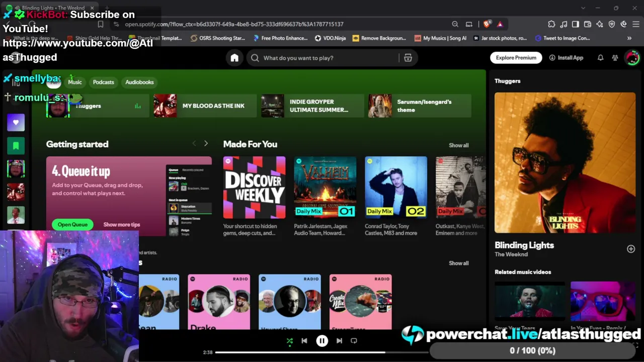
Task: Open the Thuggers playlist header in right panel
Action: click(x=508, y=81)
